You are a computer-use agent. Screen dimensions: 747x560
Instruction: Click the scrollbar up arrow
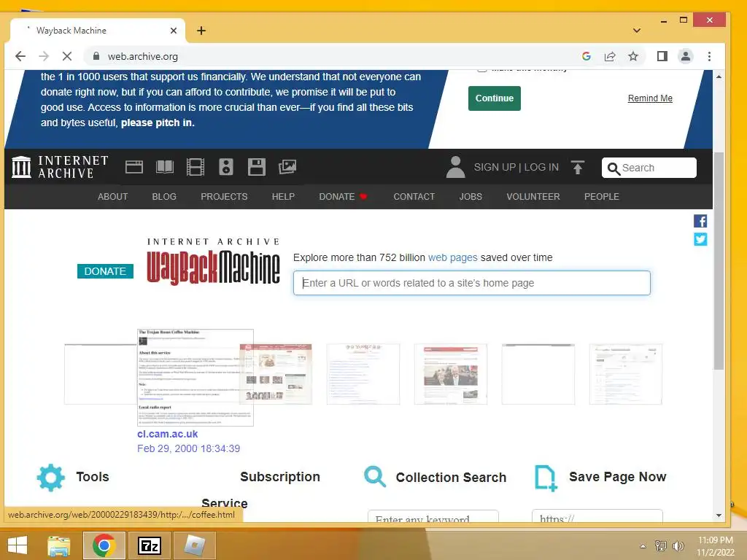click(x=719, y=76)
